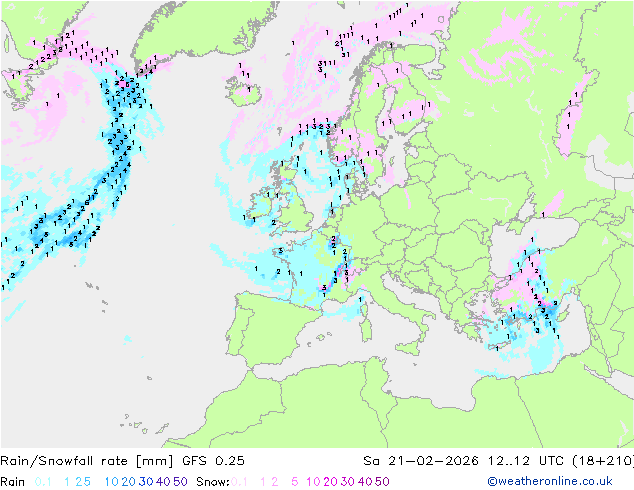The width and height of the screenshot is (634, 490).
Task: Select the 'Rain/Snowfall rate [mm]' title text
Action: pyautogui.click(x=87, y=461)
